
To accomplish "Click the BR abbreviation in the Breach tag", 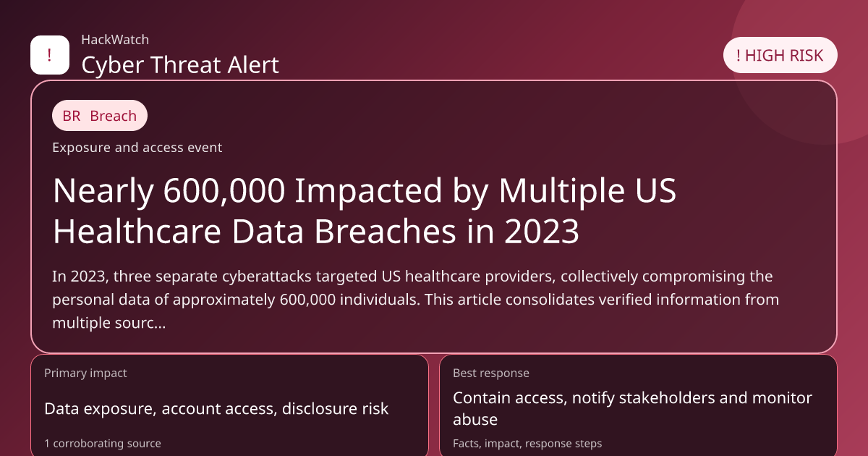I will (72, 116).
